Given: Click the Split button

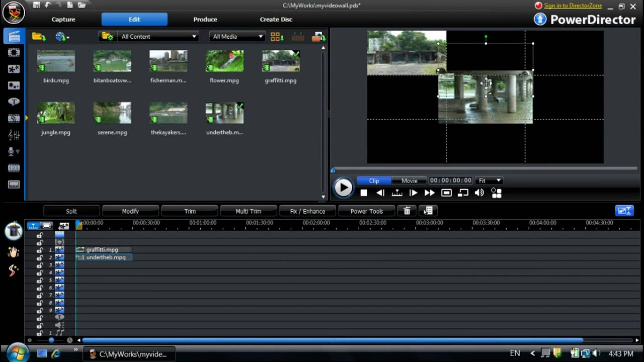Looking at the screenshot, I should 71,211.
